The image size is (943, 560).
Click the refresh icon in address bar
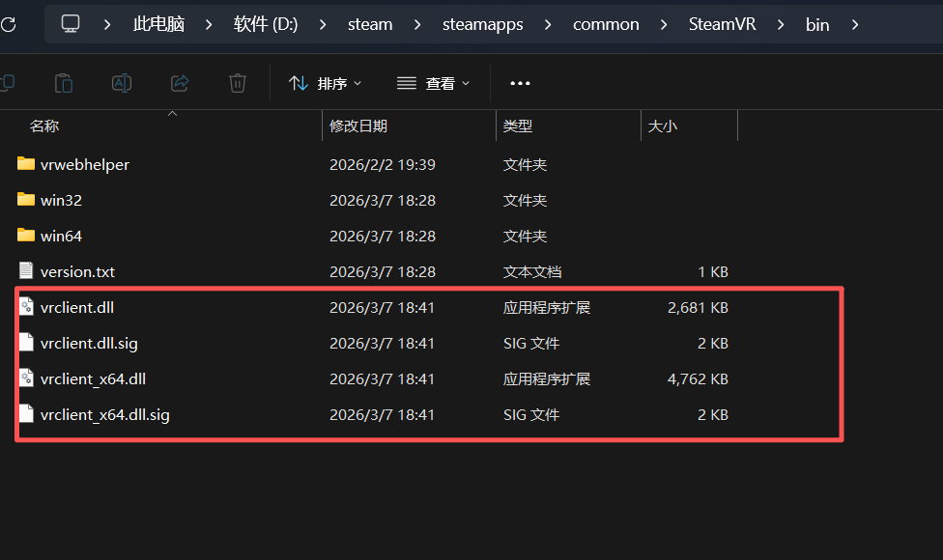tap(8, 25)
